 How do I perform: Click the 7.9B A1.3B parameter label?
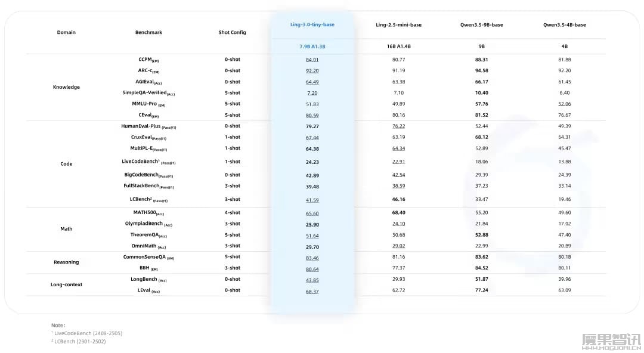312,47
